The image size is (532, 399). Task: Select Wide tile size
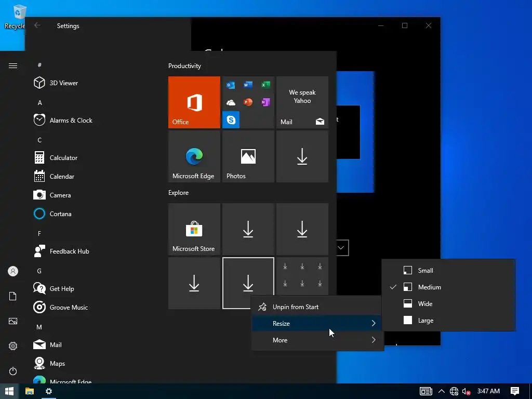click(x=448, y=303)
